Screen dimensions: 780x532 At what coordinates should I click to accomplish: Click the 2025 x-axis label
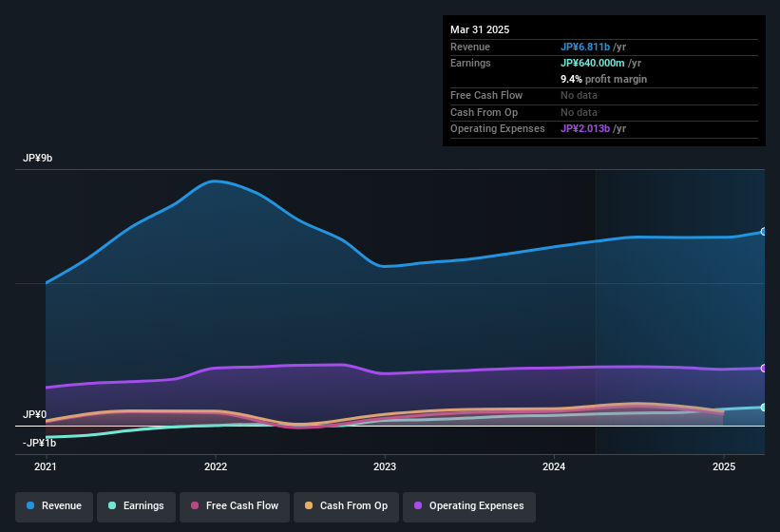click(x=724, y=466)
